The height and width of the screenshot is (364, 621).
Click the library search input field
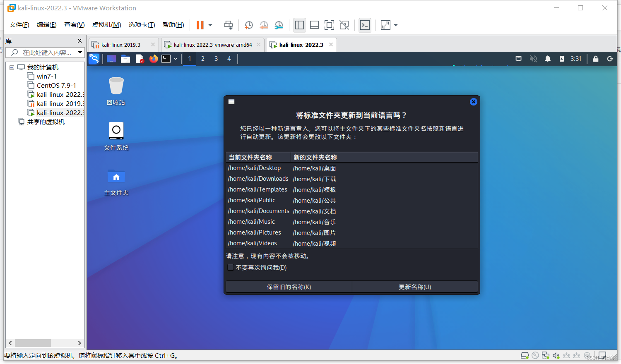point(41,53)
